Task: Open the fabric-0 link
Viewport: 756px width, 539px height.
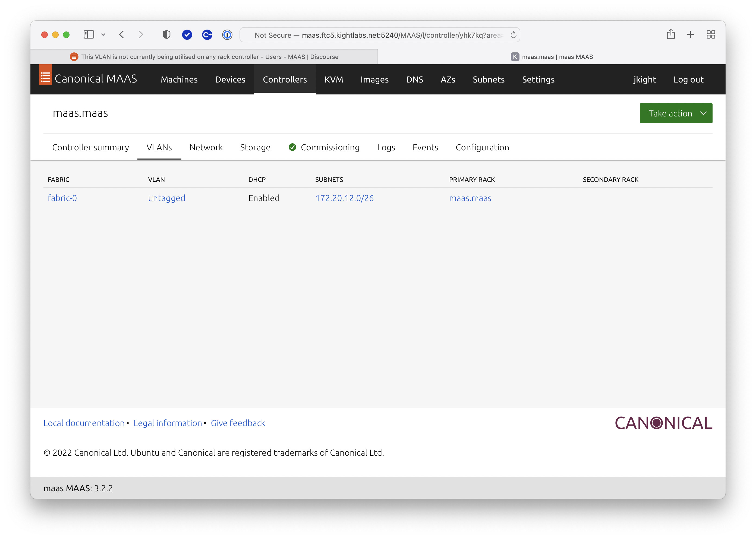Action: [x=62, y=198]
